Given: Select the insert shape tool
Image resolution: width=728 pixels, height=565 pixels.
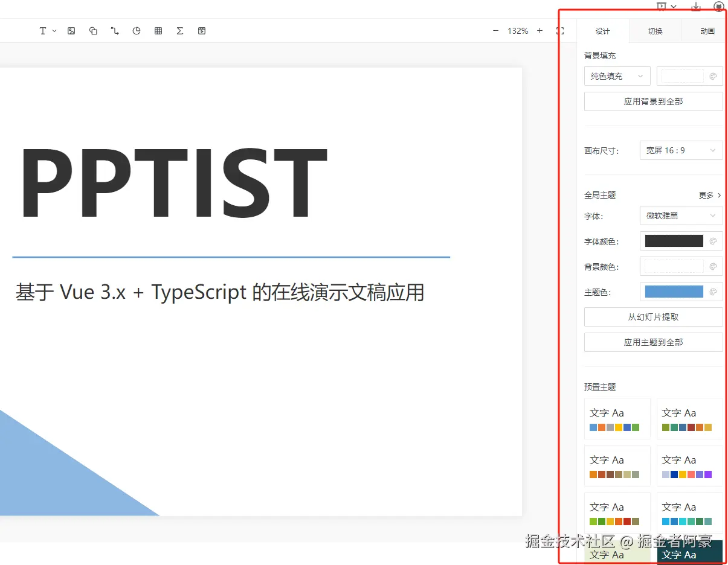Looking at the screenshot, I should click(x=93, y=31).
